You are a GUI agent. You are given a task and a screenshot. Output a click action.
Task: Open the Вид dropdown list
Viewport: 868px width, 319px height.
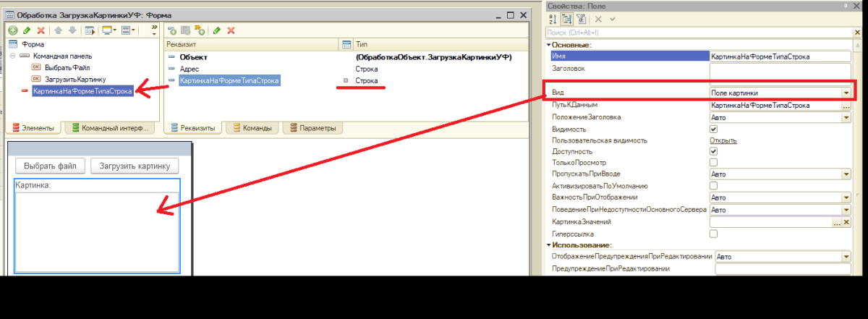click(x=846, y=93)
